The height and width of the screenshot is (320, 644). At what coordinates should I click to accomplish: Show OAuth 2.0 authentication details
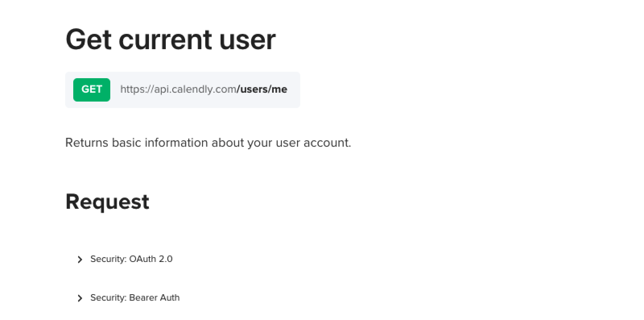coord(131,259)
